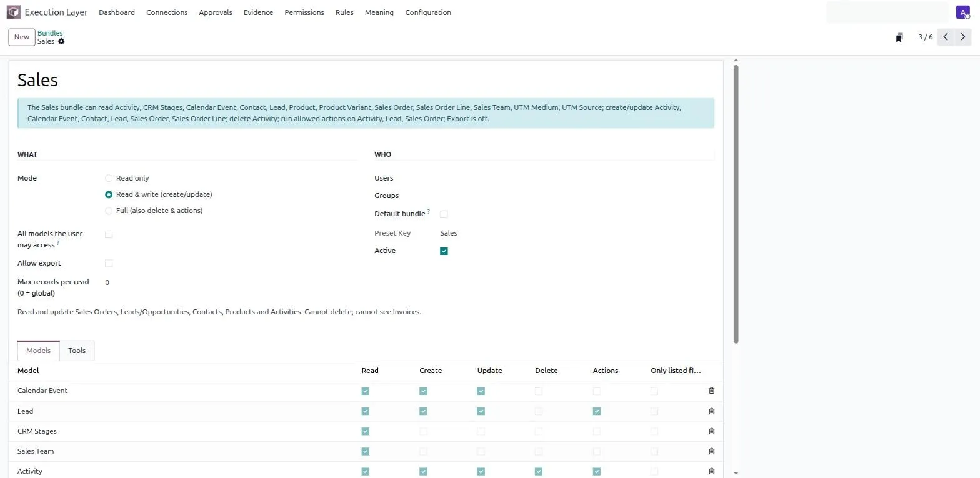Enable the Allow export checkbox
This screenshot has height=478, width=980.
tap(109, 263)
